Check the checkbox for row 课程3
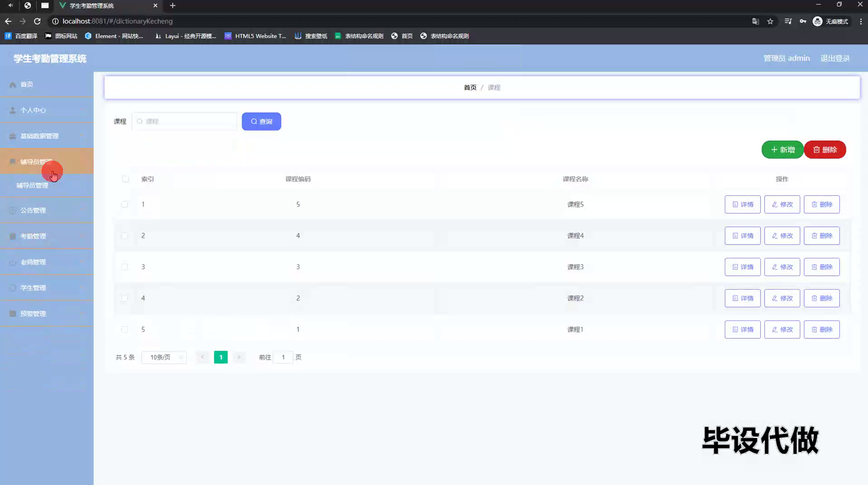This screenshot has width=868, height=485. click(x=124, y=267)
